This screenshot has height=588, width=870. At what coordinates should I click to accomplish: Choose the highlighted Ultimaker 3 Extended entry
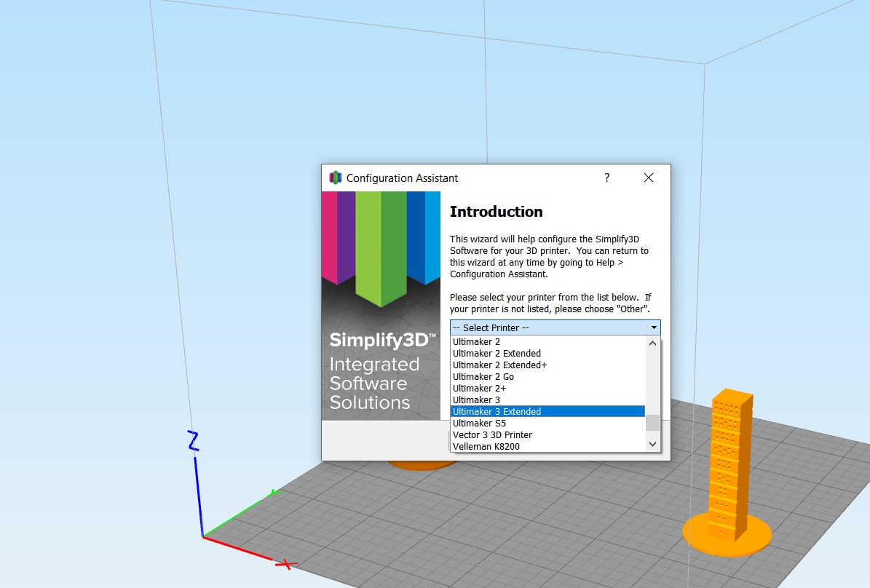pyautogui.click(x=547, y=412)
